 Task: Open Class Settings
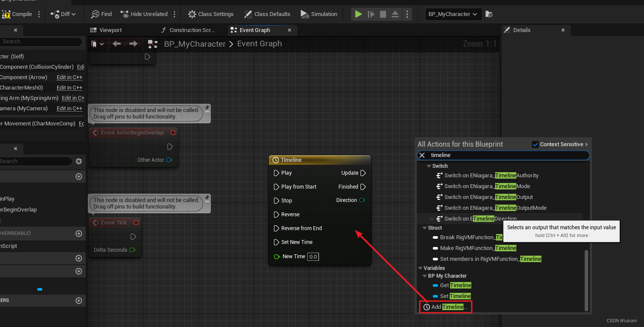point(211,14)
